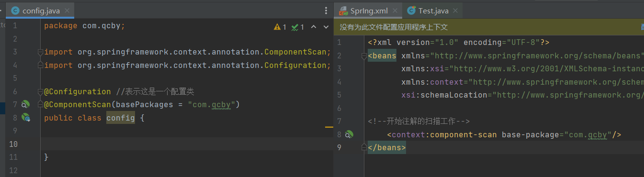Screen dimensions: 644x177
Task: Click the context:component-scan tag name
Action: pos(444,135)
